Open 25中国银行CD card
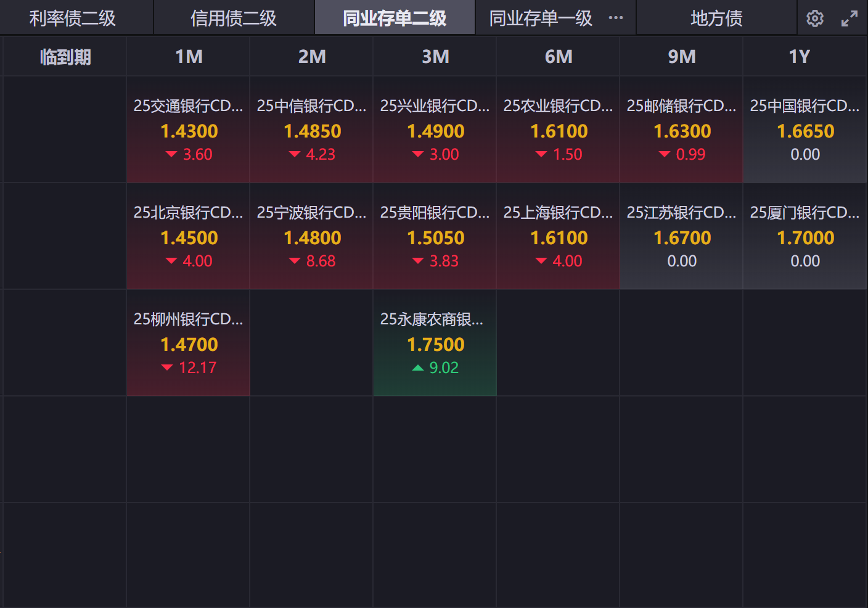The height and width of the screenshot is (608, 868). (x=805, y=129)
